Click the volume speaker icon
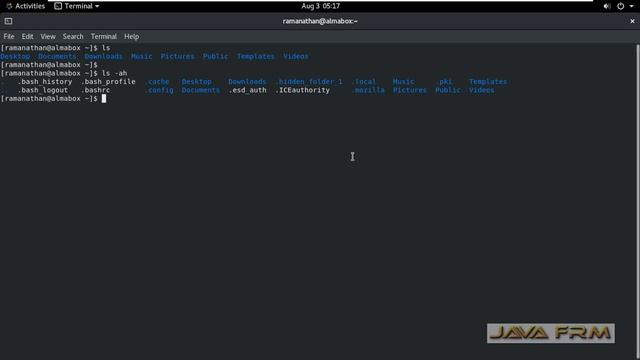The image size is (640, 360). (x=607, y=6)
